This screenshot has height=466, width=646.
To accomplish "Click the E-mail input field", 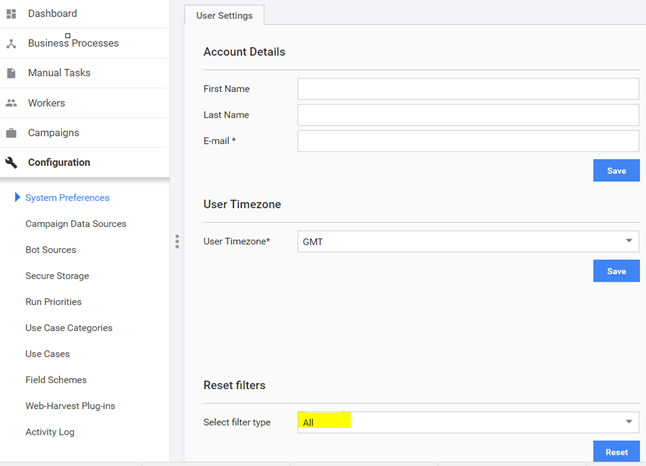I will pos(468,141).
